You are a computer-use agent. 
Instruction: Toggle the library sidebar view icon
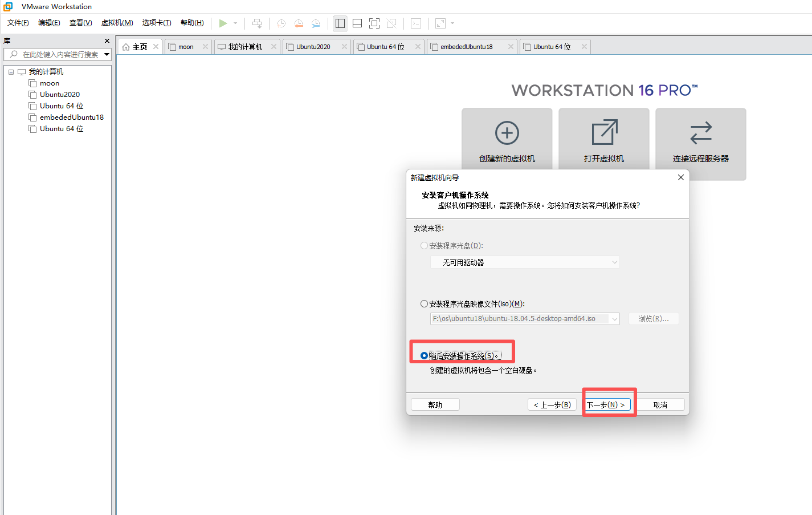click(x=340, y=23)
